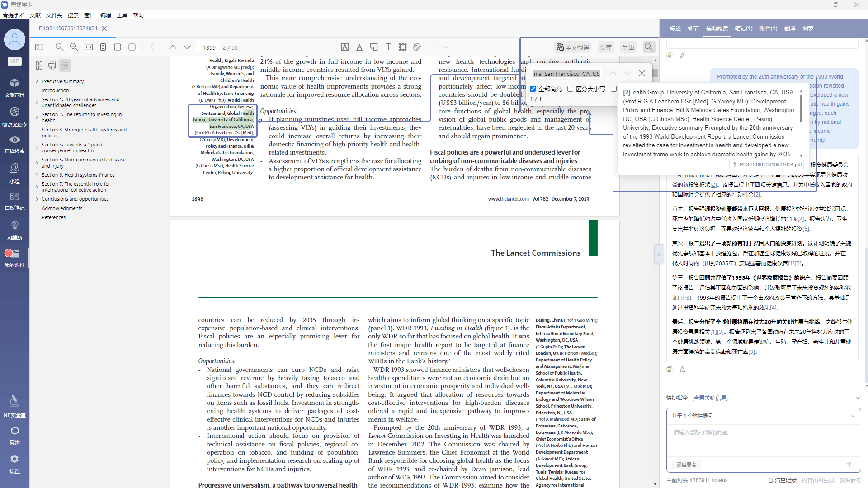The width and height of the screenshot is (868, 488).
Task: Click the zoom out magnifier icon
Action: point(59,47)
